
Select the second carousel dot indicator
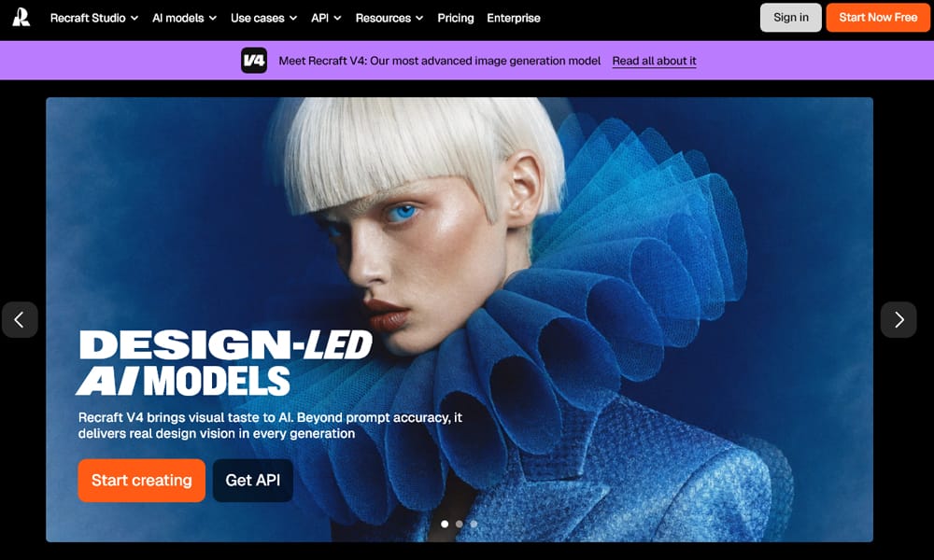tap(459, 525)
